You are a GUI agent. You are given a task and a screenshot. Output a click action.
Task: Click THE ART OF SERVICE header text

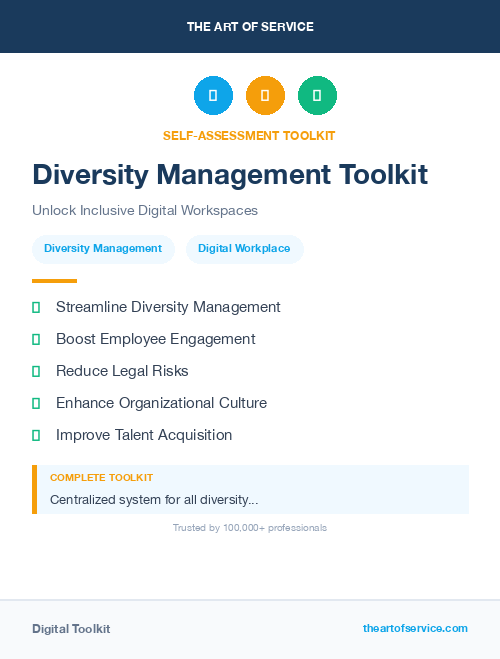point(250,27)
